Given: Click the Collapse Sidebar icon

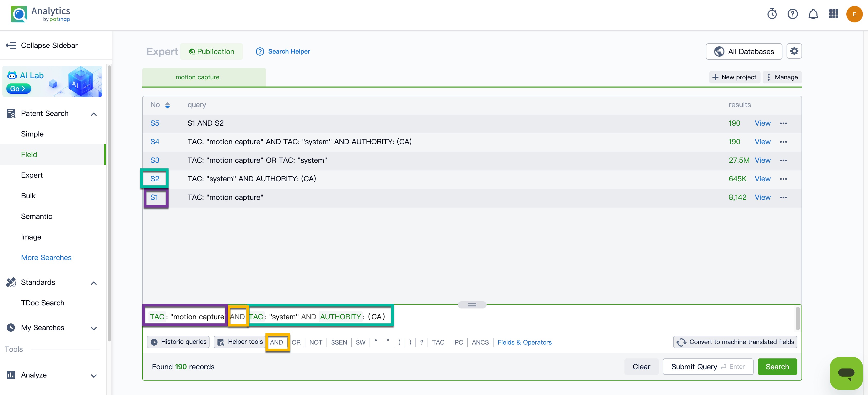Looking at the screenshot, I should (x=11, y=46).
